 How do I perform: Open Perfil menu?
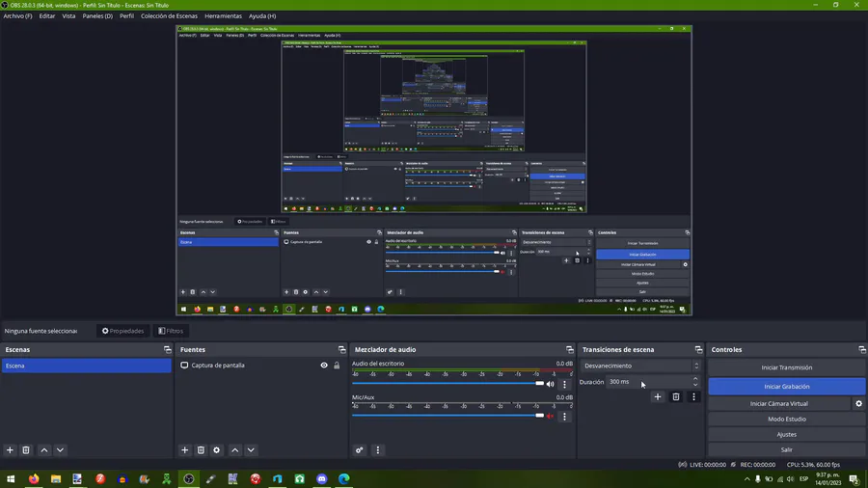[x=126, y=16]
